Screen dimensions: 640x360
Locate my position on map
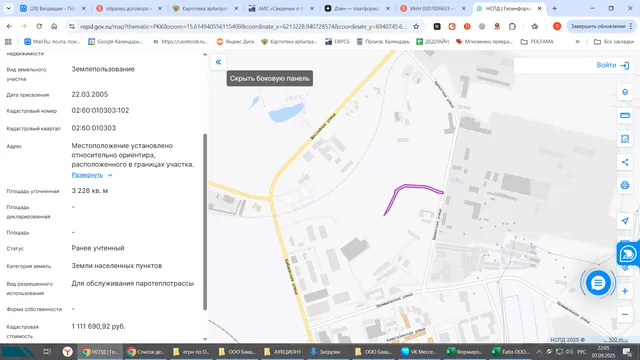coord(624,221)
